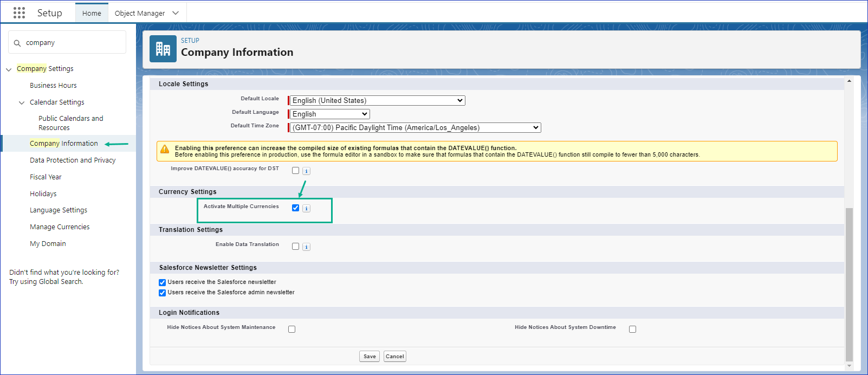Viewport: 868px width, 375px height.
Task: Open the App Launcher grid icon
Action: pos(19,13)
